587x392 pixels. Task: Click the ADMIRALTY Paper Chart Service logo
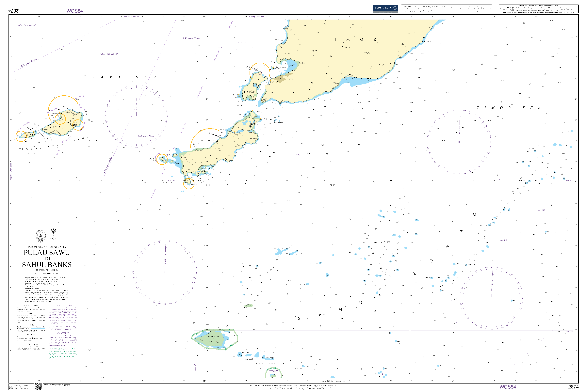(x=385, y=9)
